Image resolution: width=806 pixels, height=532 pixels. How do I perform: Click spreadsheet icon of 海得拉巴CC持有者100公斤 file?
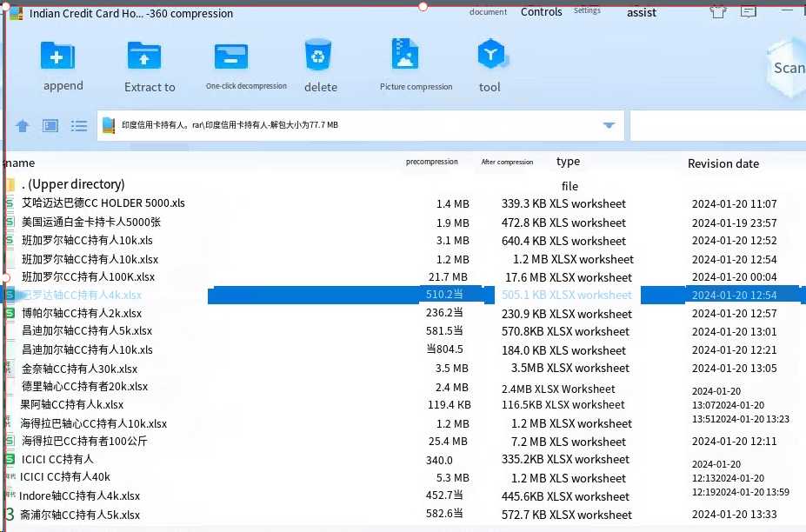click(10, 441)
